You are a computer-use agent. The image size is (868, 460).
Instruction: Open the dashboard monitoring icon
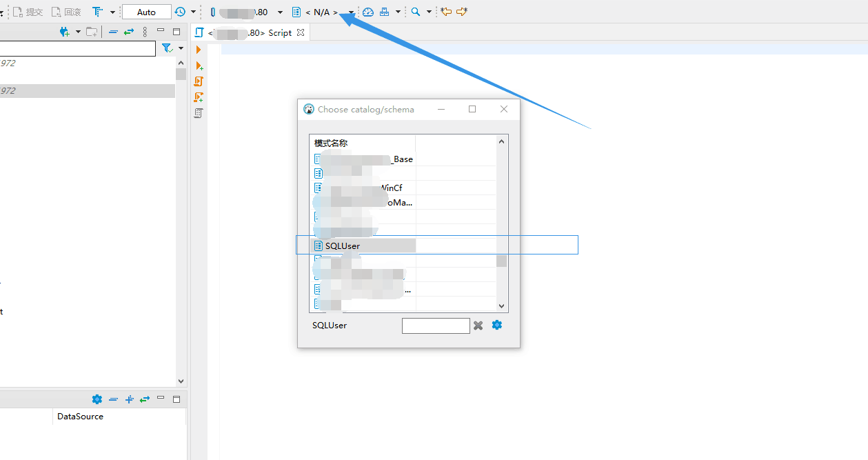point(367,12)
